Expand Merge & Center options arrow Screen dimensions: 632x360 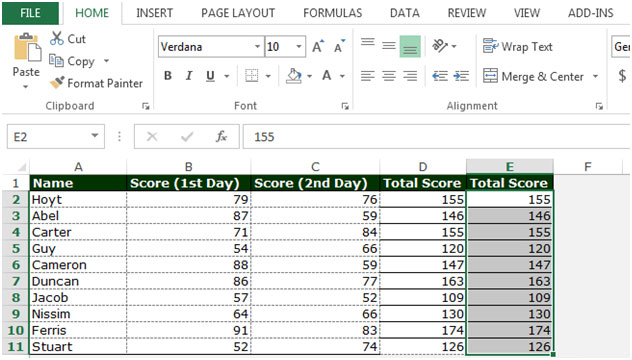[x=595, y=76]
